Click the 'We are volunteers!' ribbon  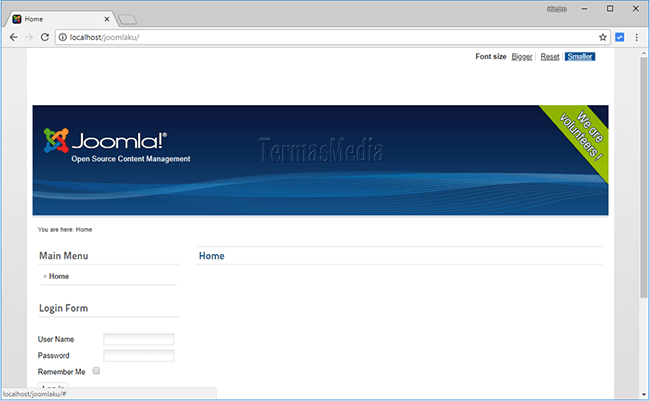581,136
